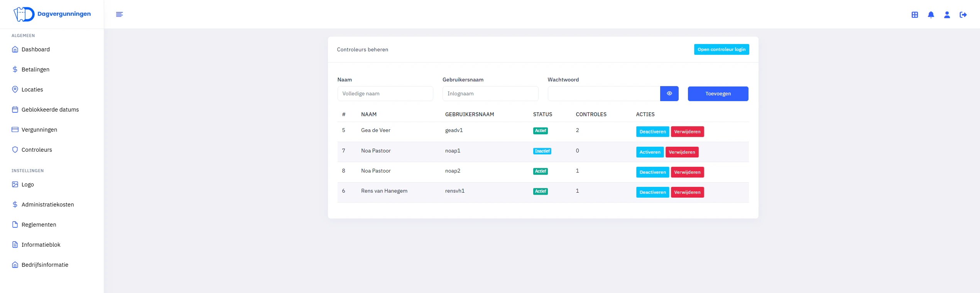Screen dimensions: 980x293
Task: Click the name Gea de Veer
Action: coord(376,130)
